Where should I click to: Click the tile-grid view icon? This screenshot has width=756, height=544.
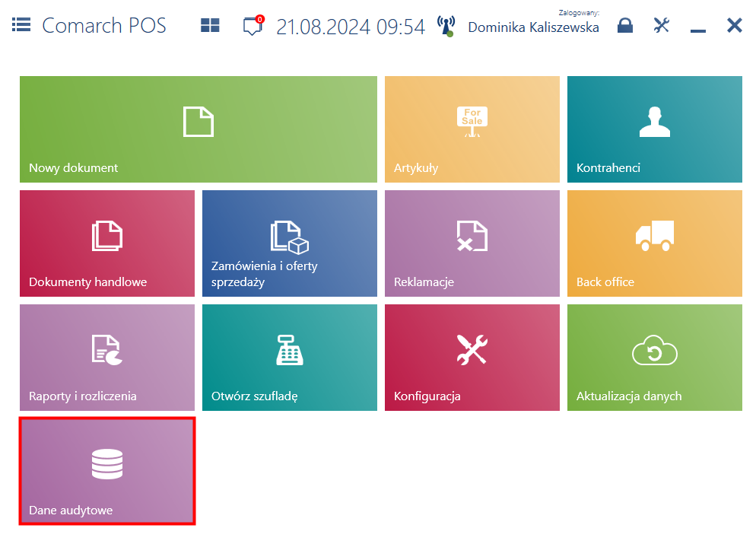tap(210, 25)
